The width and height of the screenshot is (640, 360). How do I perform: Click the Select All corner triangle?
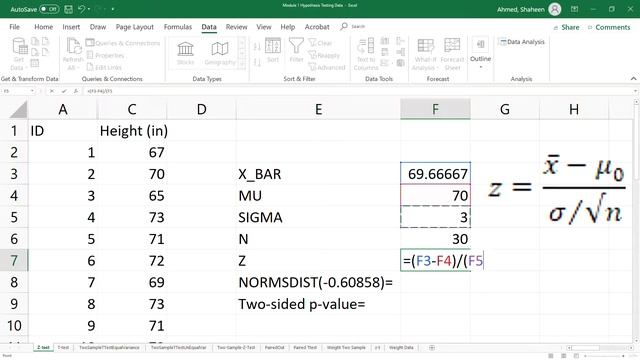coord(18,109)
